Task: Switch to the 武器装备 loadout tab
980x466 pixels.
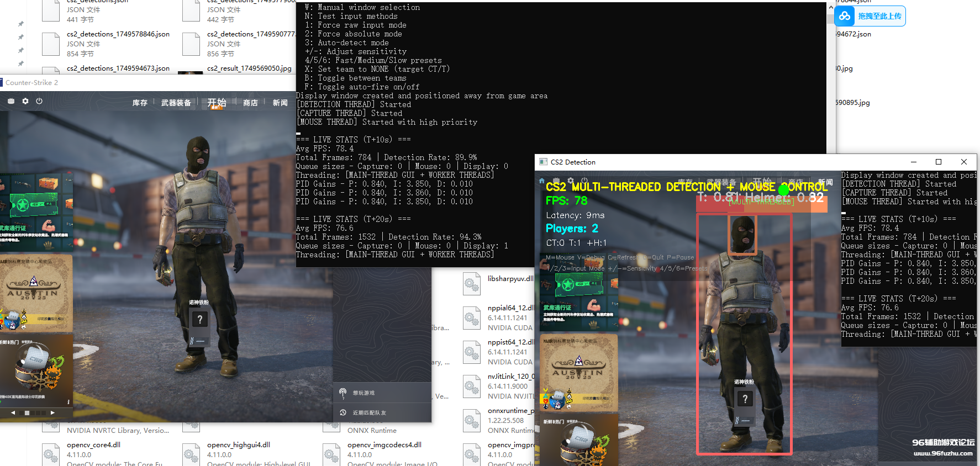Action: (176, 103)
